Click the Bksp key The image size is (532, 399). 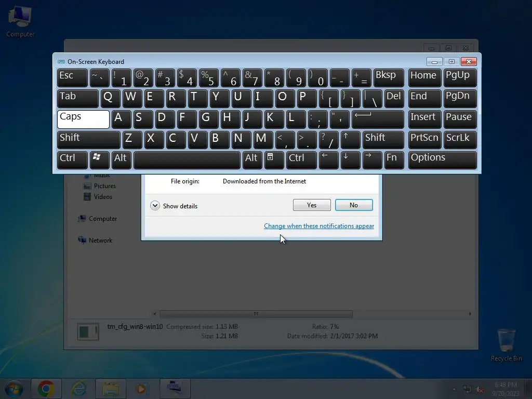389,78
